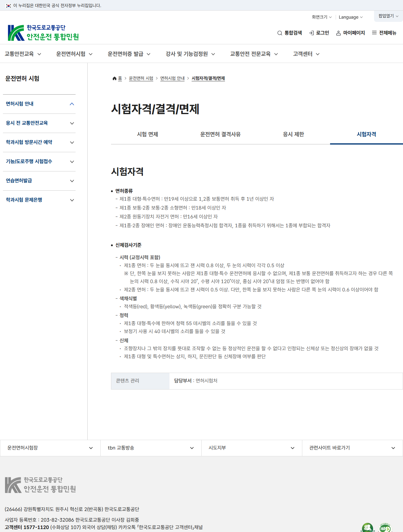Expand 기능/도로주행 시험접수 sidebar item
The height and width of the screenshot is (532, 403).
[x=39, y=162]
